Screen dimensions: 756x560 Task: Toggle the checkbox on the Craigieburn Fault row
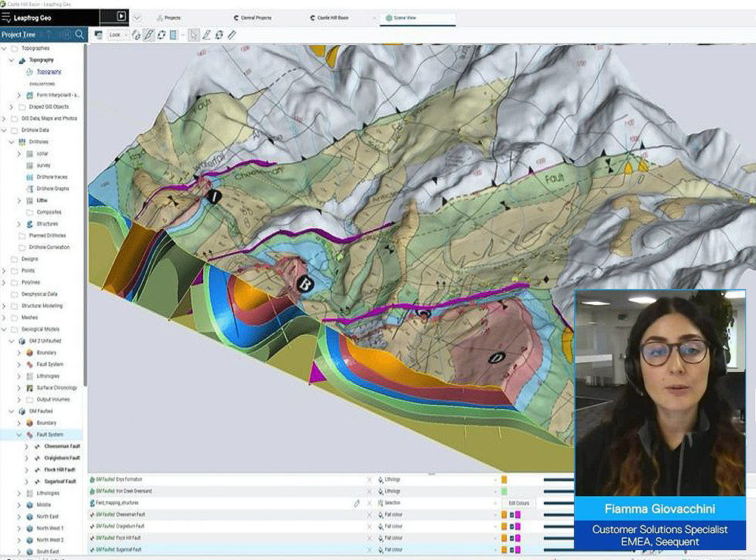coord(511,526)
